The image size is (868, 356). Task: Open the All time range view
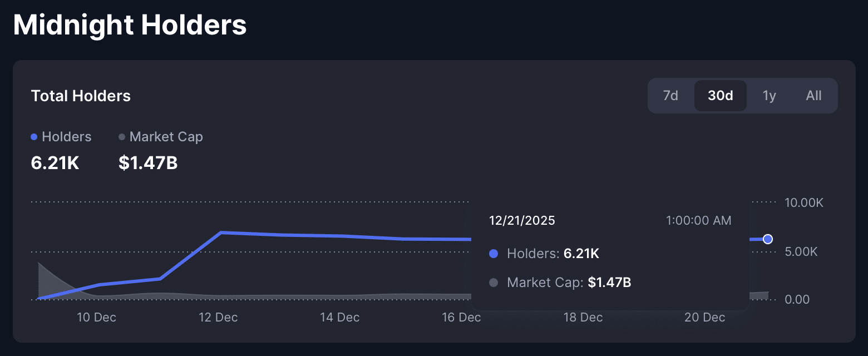click(813, 95)
